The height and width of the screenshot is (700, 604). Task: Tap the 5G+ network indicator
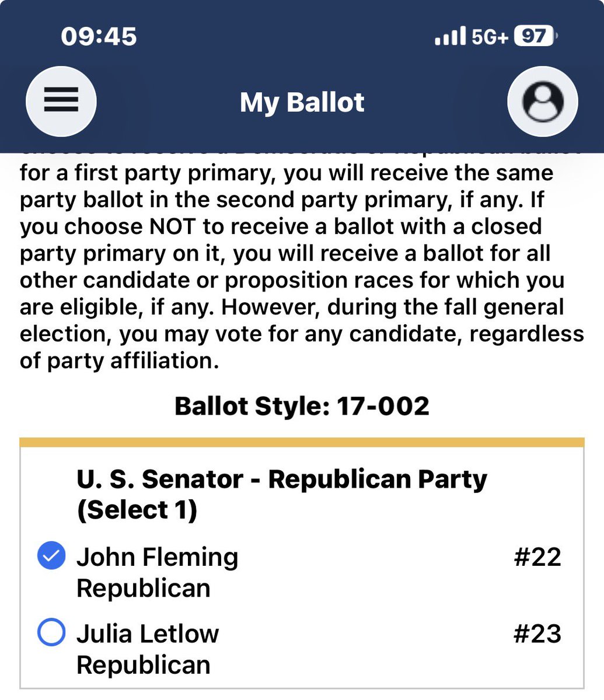[x=490, y=37]
